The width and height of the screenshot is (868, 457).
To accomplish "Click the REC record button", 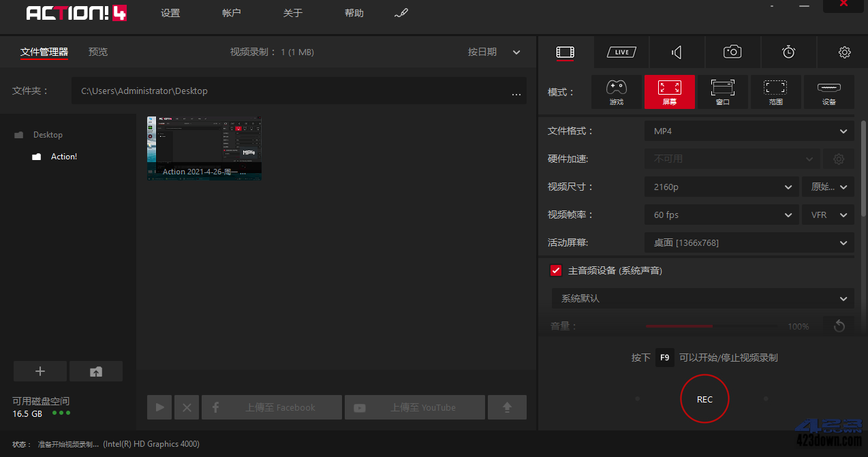I will pyautogui.click(x=704, y=399).
